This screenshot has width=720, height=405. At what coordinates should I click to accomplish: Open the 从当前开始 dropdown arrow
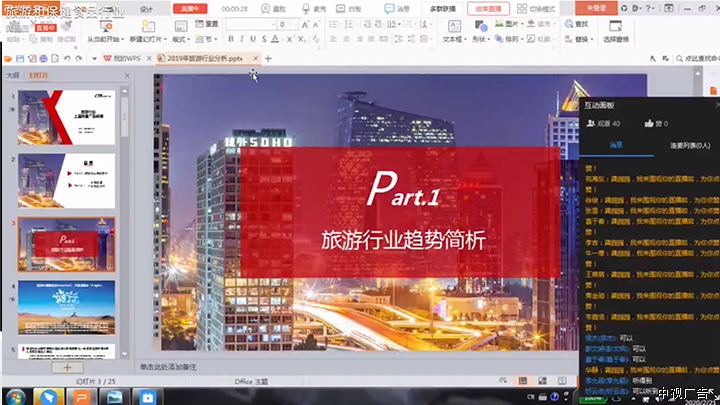[123, 39]
